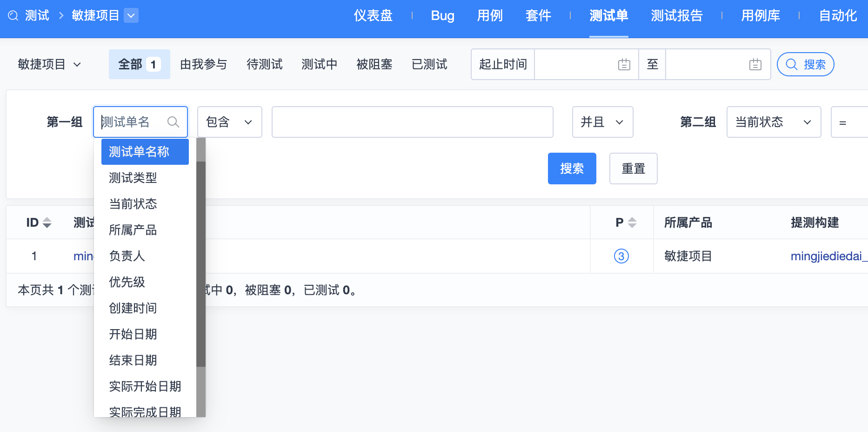The height and width of the screenshot is (432, 868).
Task: Filter by 待测试 status
Action: (264, 64)
